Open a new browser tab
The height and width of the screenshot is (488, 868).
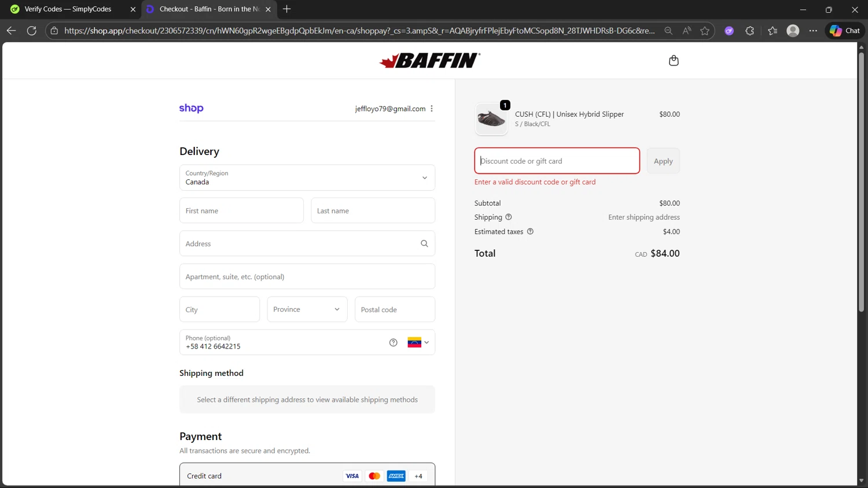pyautogui.click(x=287, y=9)
